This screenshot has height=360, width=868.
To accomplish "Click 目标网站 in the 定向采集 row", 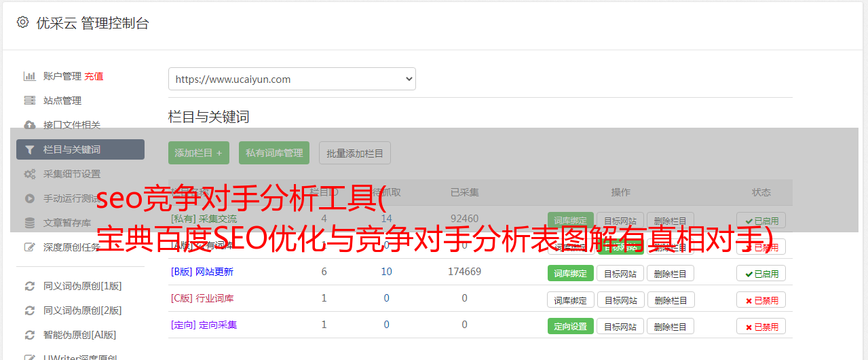I will click(620, 326).
